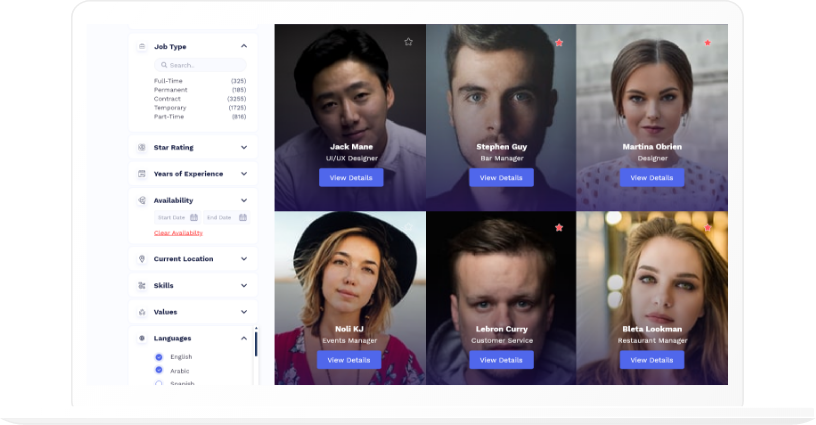Expand the Skills section chevron
This screenshot has height=425, width=816.
(x=244, y=286)
